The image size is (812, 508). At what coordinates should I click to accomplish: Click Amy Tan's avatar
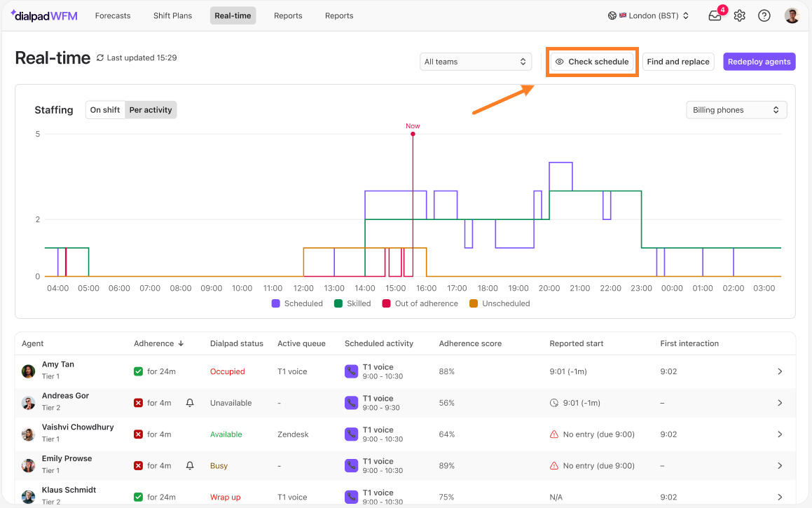tap(28, 371)
